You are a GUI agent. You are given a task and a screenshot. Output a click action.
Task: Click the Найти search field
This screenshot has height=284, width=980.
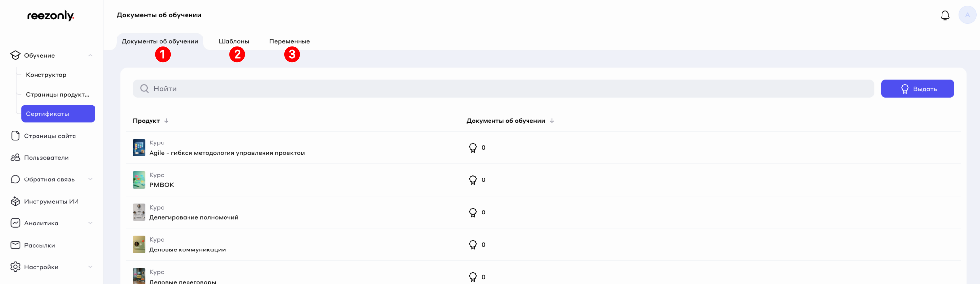503,89
